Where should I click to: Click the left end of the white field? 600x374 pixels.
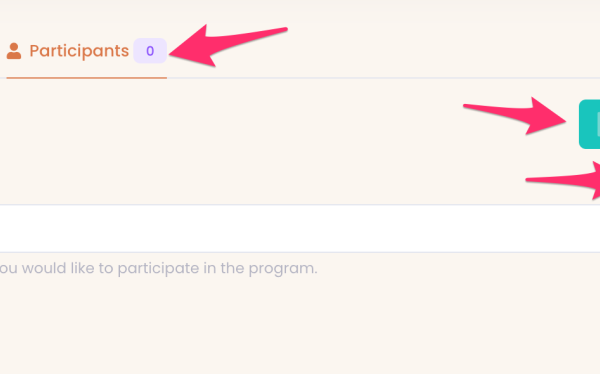click(x=8, y=229)
